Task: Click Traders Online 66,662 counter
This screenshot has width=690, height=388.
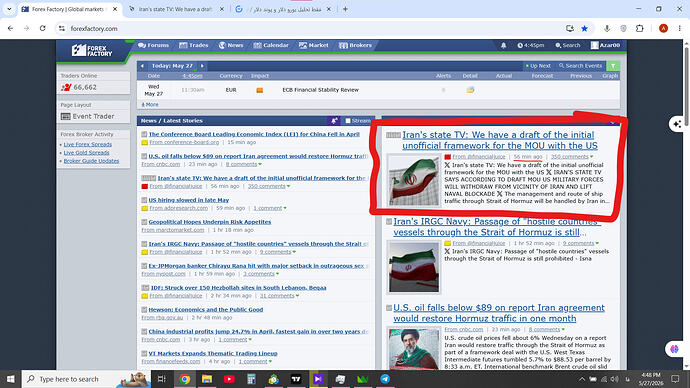Action: [x=79, y=88]
